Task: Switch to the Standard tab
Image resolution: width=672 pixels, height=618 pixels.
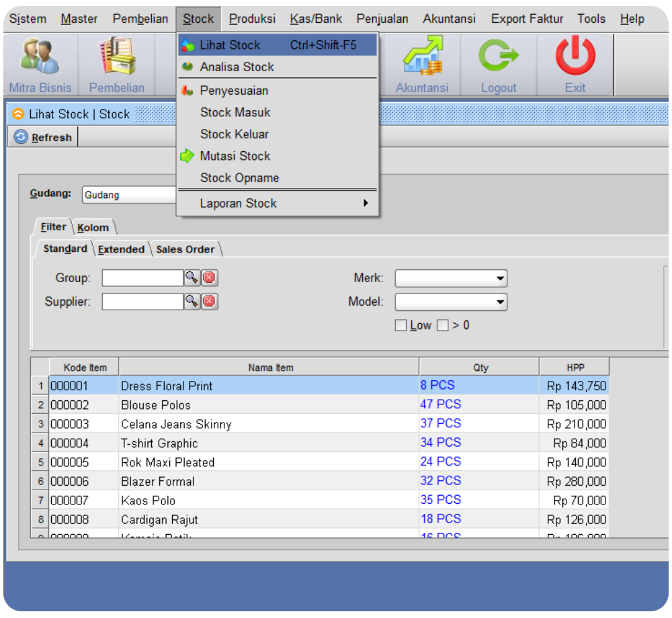Action: [65, 249]
